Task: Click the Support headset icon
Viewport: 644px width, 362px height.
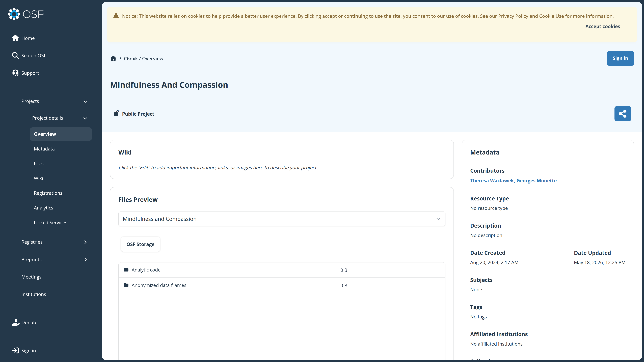Action: 15,73
